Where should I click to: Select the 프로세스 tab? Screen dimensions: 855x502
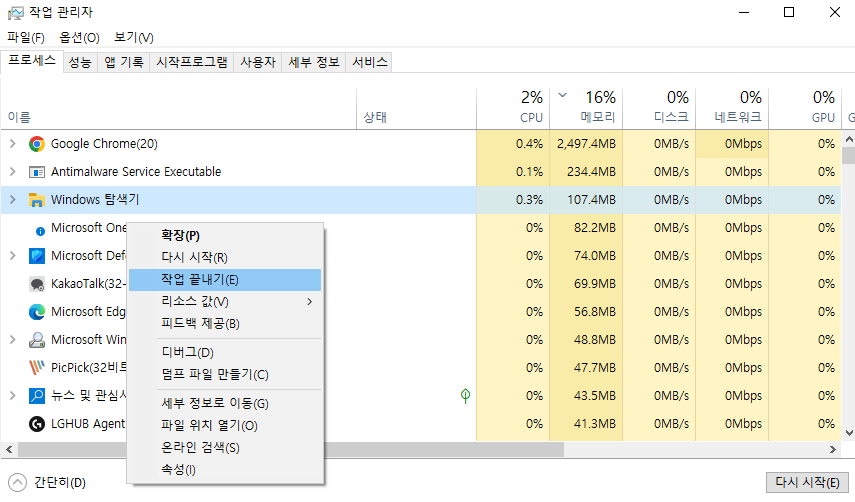tap(32, 61)
